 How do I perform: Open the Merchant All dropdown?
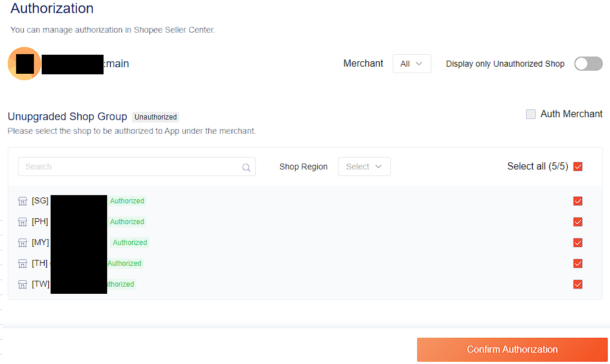point(412,64)
